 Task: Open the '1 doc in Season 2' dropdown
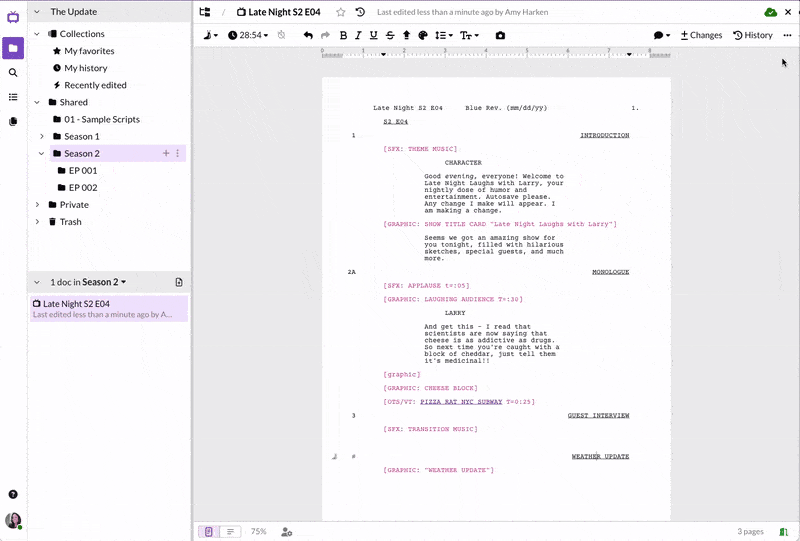pyautogui.click(x=88, y=282)
